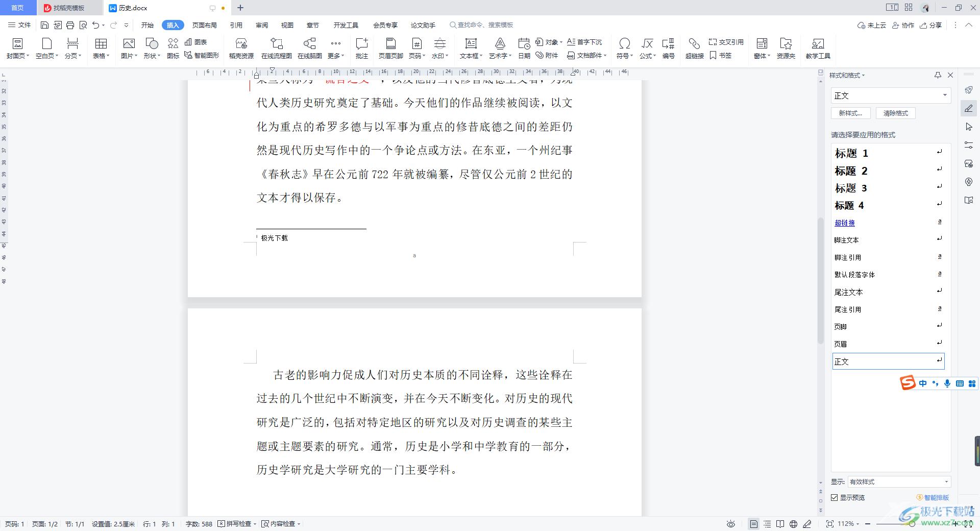Click the 清除格式 button
The height and width of the screenshot is (531, 980).
pos(896,113)
